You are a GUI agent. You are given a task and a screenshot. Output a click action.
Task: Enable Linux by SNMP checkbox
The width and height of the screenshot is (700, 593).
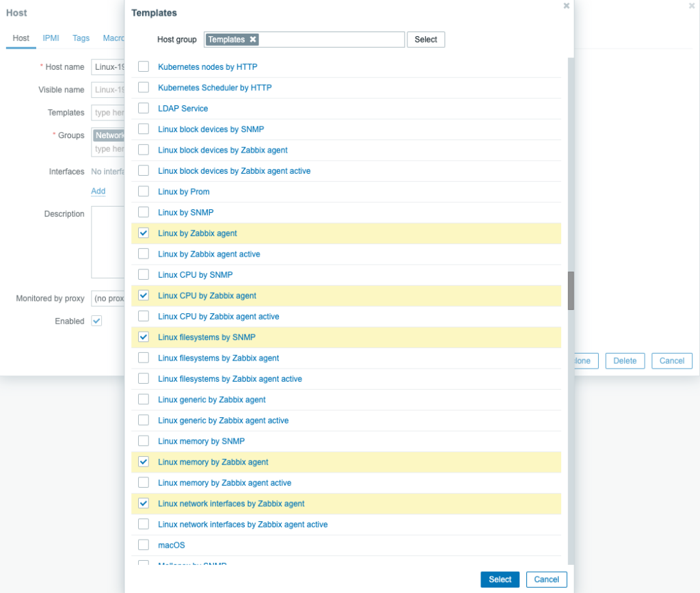[x=144, y=212]
